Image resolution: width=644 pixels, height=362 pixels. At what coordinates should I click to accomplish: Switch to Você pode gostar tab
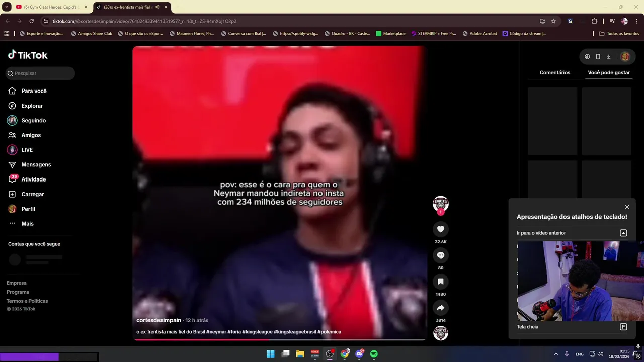(x=609, y=73)
